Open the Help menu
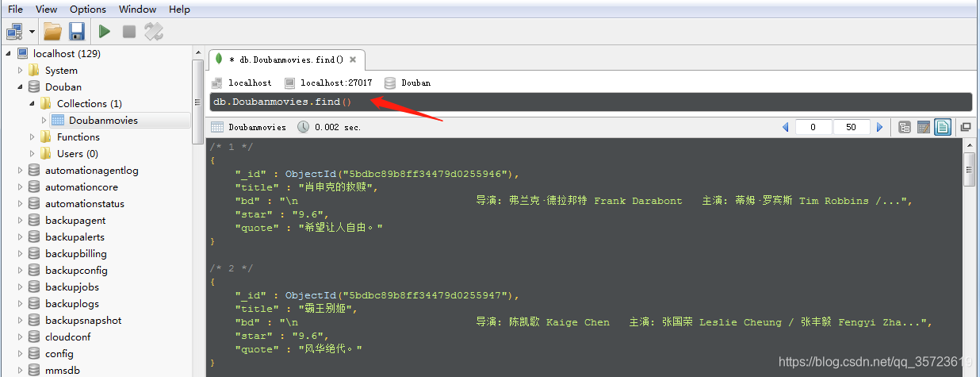980x377 pixels. pos(180,10)
